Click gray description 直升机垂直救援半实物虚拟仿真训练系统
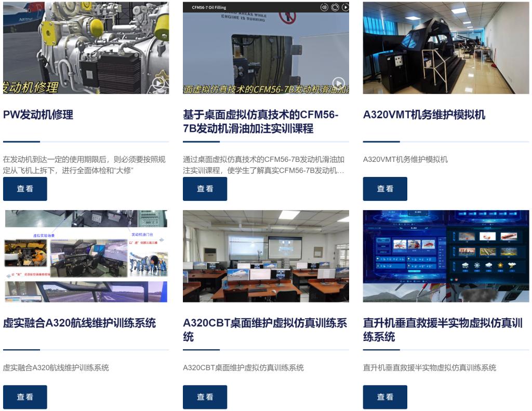 [x=430, y=367]
